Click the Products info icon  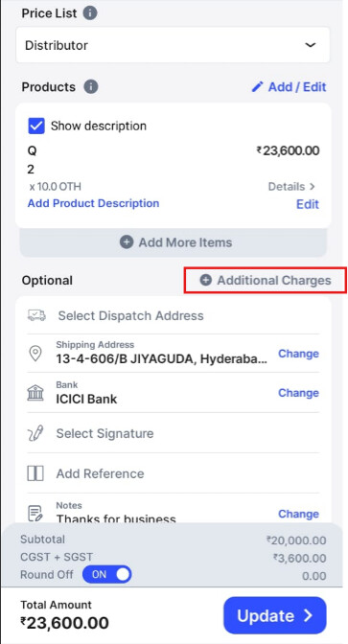[91, 87]
